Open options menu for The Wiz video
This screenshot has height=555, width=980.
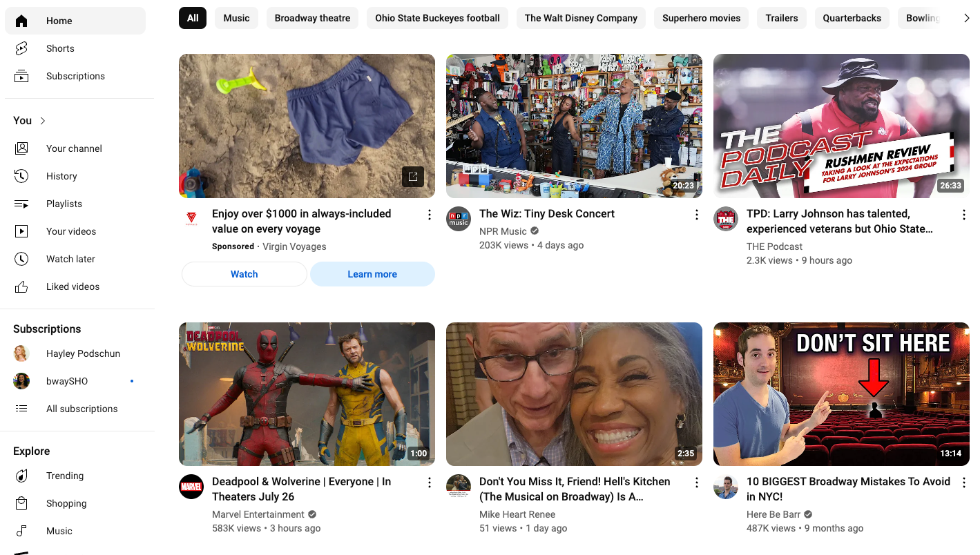point(696,215)
